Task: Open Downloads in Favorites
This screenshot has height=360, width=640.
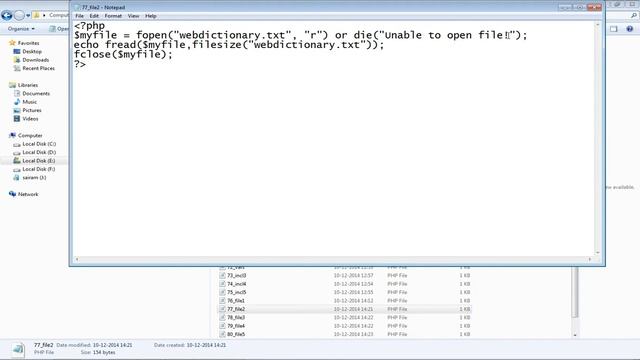Action: (x=36, y=60)
